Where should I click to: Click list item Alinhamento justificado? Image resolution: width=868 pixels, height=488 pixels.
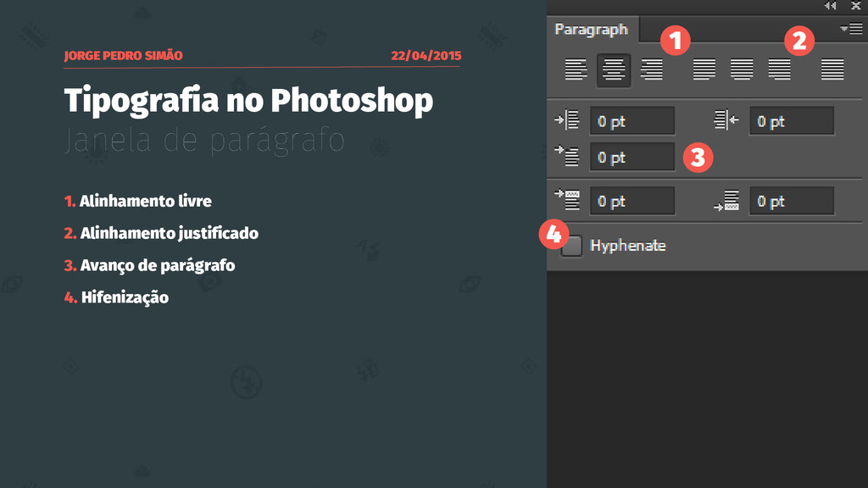(x=169, y=233)
